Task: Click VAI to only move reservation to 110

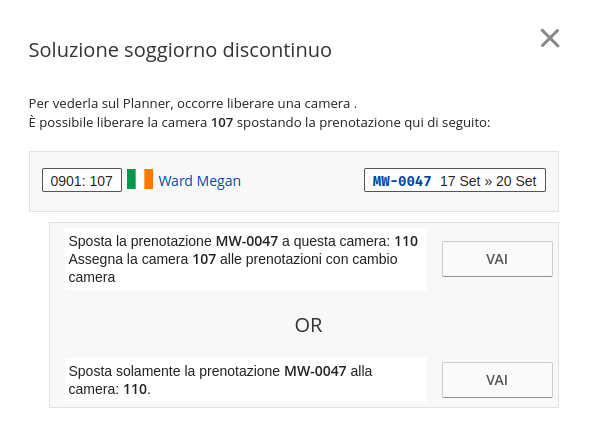Action: pyautogui.click(x=497, y=380)
